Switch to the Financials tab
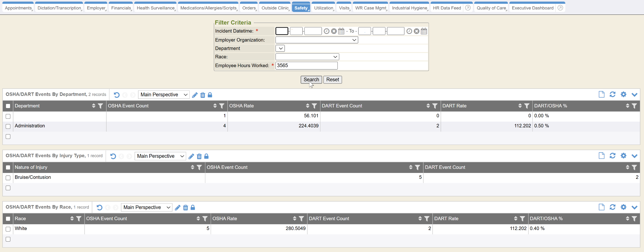644x252 pixels. (121, 8)
